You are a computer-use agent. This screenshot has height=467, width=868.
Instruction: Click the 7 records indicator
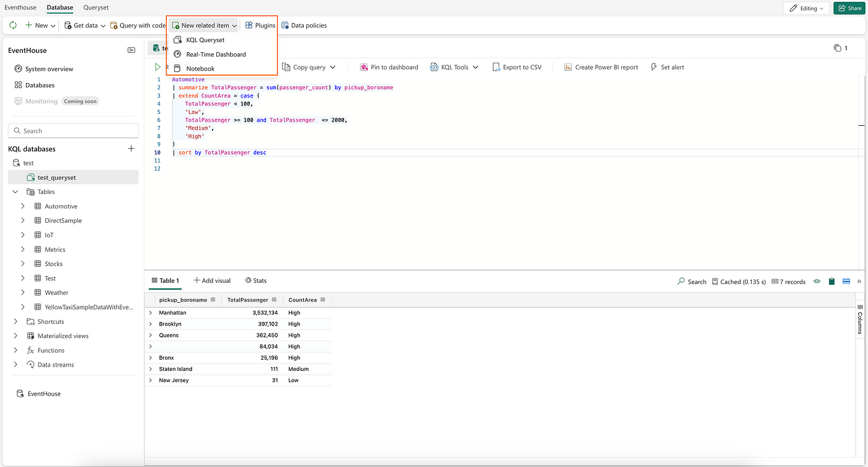click(789, 282)
